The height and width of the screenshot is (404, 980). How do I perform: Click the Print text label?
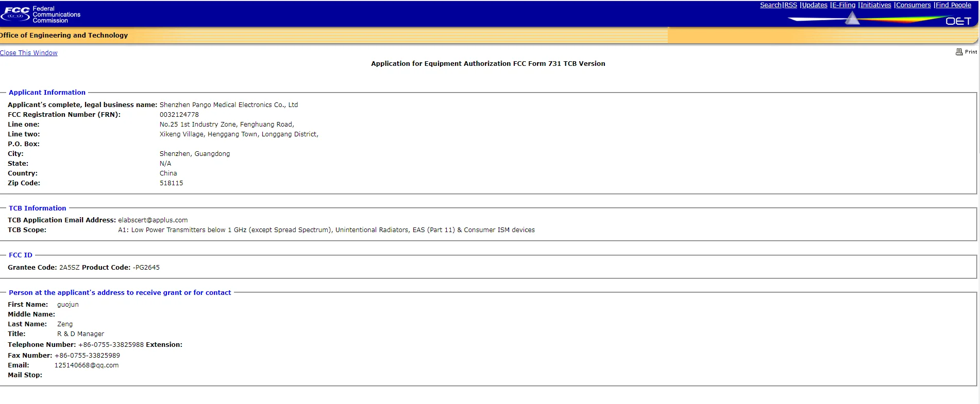[x=971, y=52]
